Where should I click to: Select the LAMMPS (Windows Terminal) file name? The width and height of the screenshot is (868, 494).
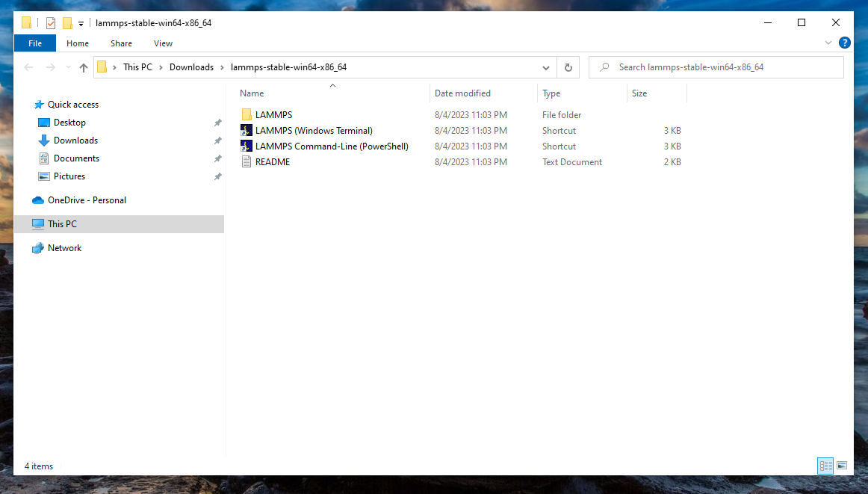click(x=314, y=131)
